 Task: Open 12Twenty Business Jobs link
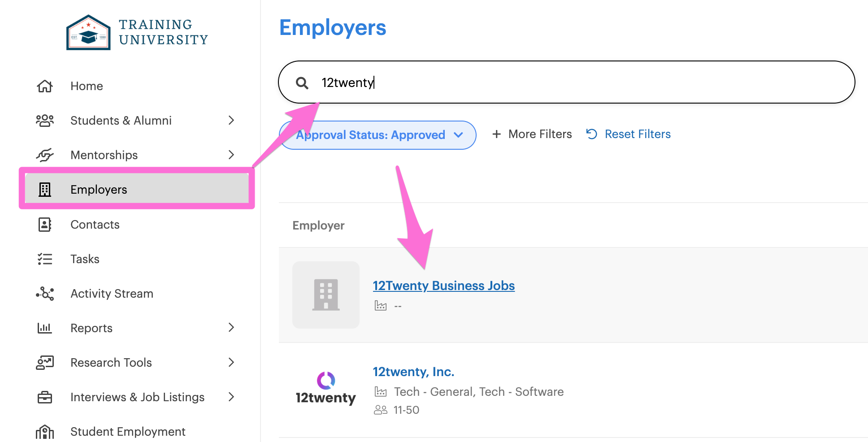(444, 286)
